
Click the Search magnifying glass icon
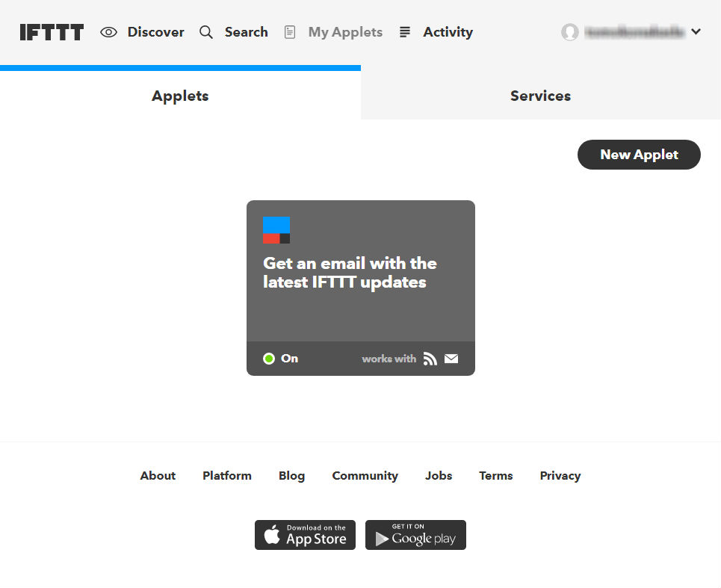[x=206, y=32]
